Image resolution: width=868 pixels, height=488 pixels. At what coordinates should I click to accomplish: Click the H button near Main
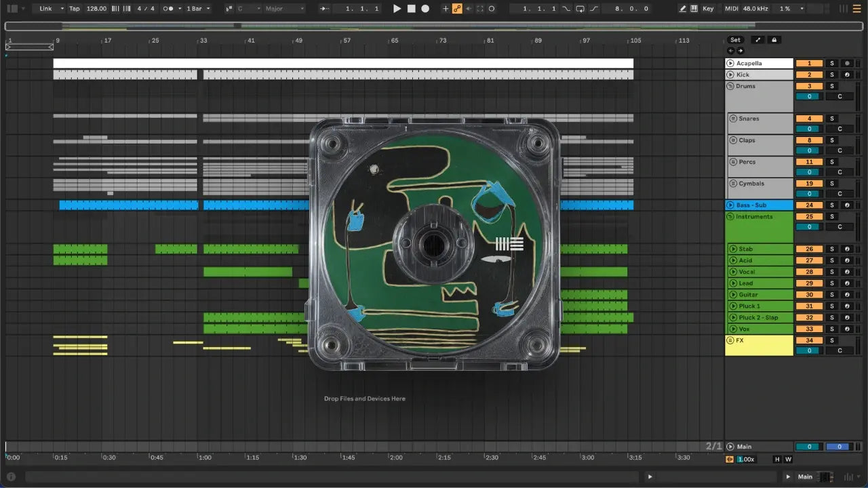coord(778,459)
